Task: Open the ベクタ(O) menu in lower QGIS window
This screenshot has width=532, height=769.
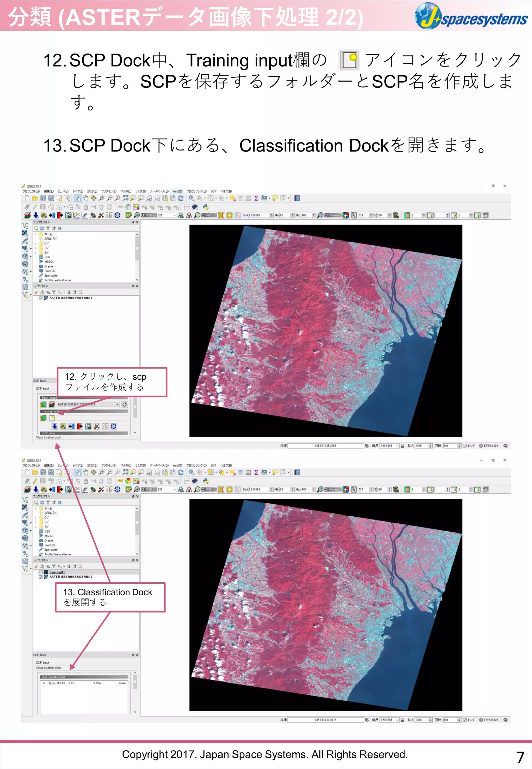Action: [x=126, y=465]
